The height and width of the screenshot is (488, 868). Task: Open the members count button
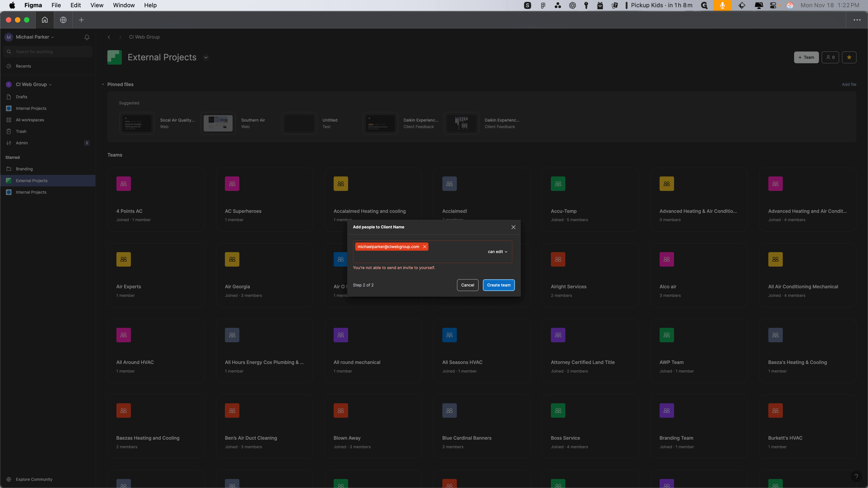[830, 57]
